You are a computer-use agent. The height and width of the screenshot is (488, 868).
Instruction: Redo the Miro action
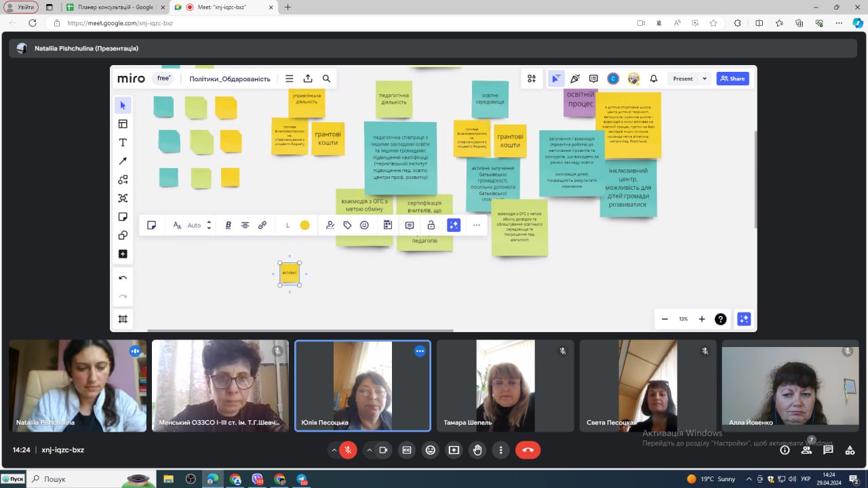[x=123, y=296]
